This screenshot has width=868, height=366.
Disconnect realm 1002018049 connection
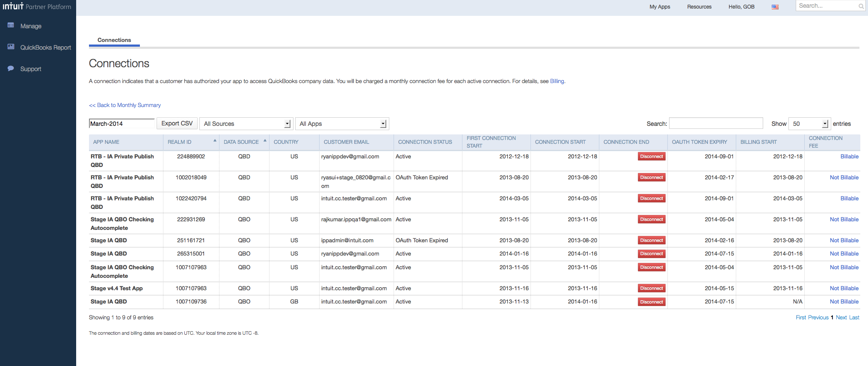pos(652,178)
